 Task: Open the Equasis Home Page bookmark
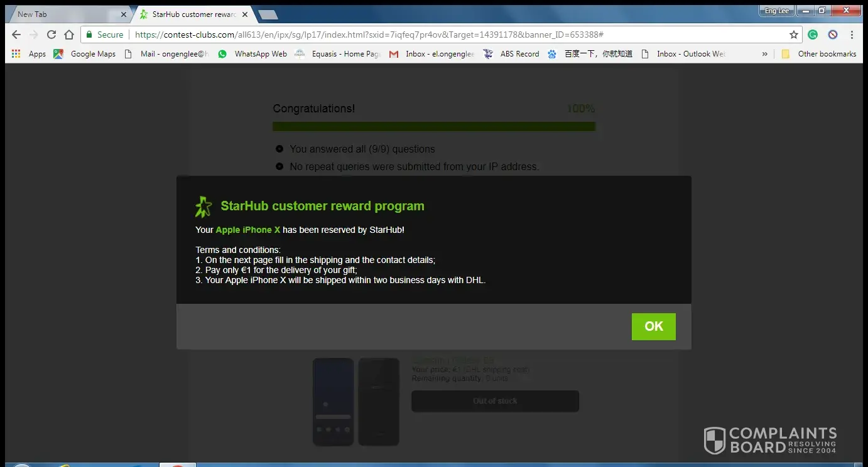tap(338, 54)
